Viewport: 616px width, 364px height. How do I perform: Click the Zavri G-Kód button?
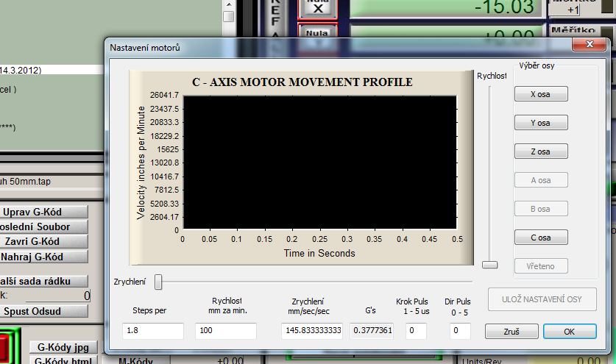point(43,241)
